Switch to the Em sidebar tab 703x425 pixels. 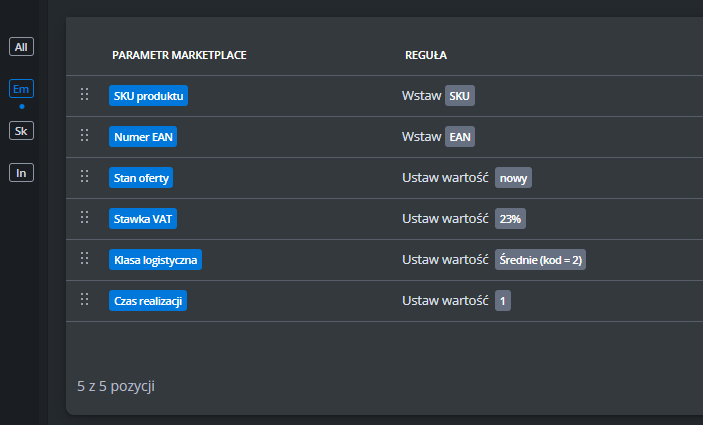pos(22,89)
